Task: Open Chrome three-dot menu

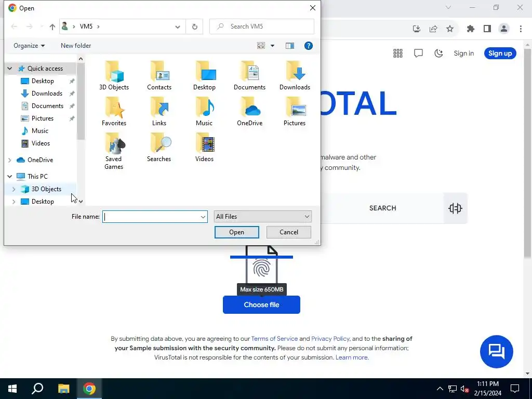Action: coord(521,29)
